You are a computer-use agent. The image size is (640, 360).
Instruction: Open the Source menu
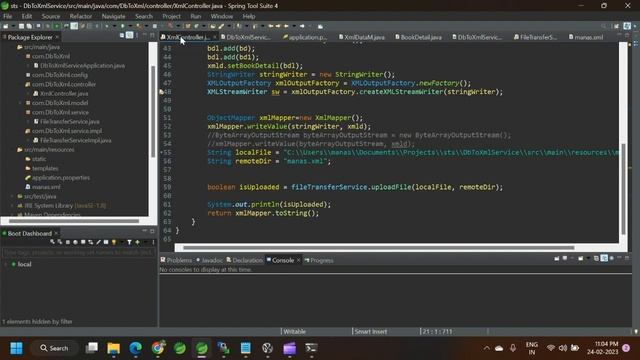click(x=51, y=16)
